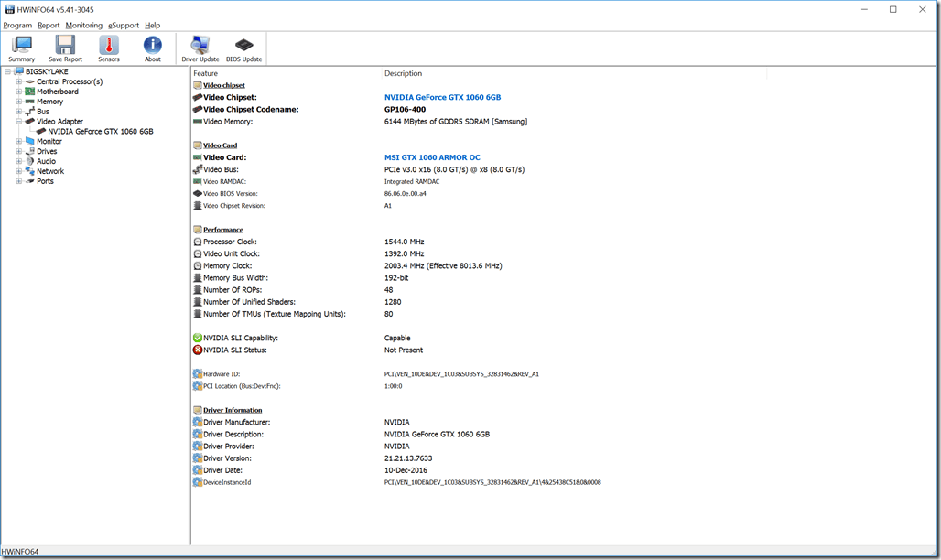Expand the Drives node
Viewport: 941px width, 560px height.
point(18,151)
